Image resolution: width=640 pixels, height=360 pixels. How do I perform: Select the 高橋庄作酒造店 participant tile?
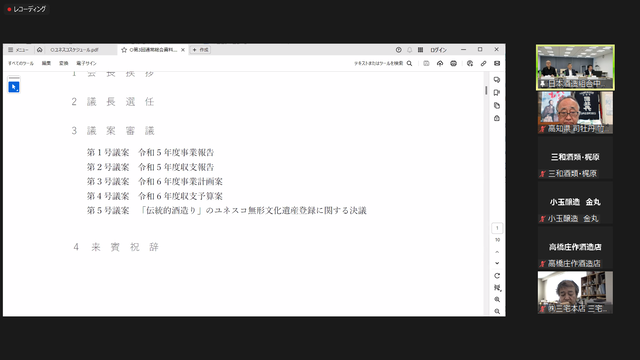point(575,247)
